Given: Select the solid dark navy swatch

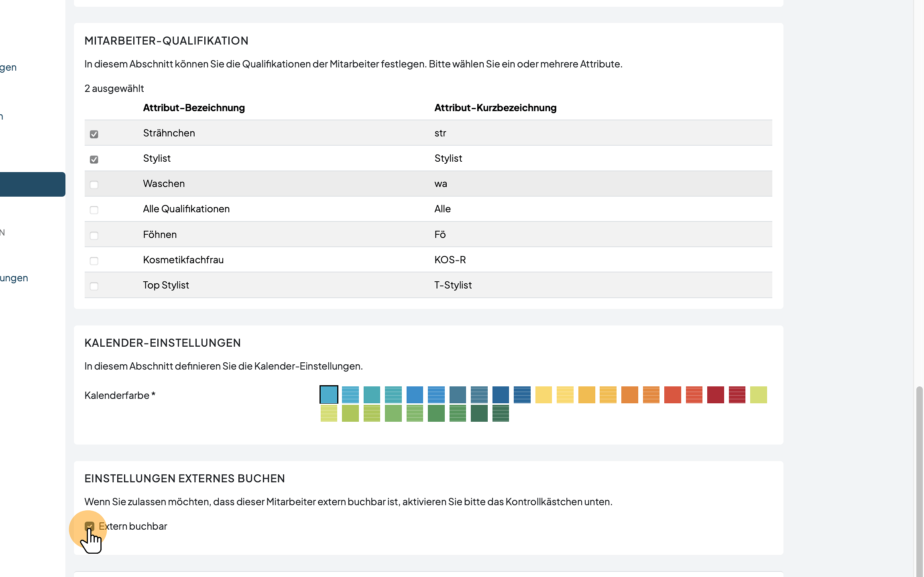Looking at the screenshot, I should [x=501, y=395].
